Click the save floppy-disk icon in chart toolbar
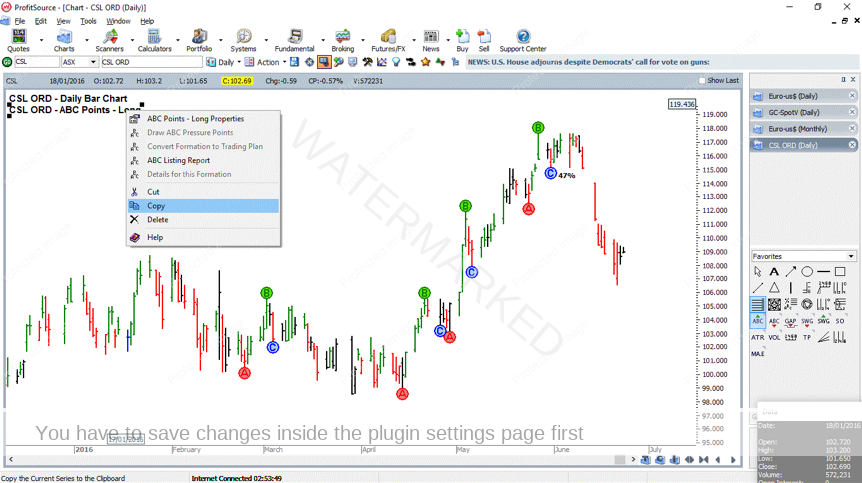862x483 pixels. [295, 62]
